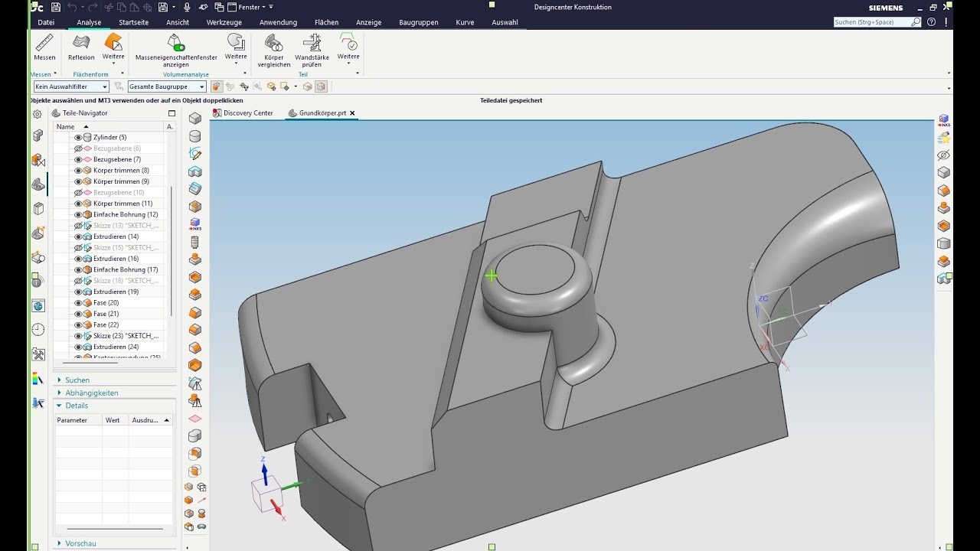Open the Baugruppen ribbon tab
The image size is (980, 551).
point(419,22)
